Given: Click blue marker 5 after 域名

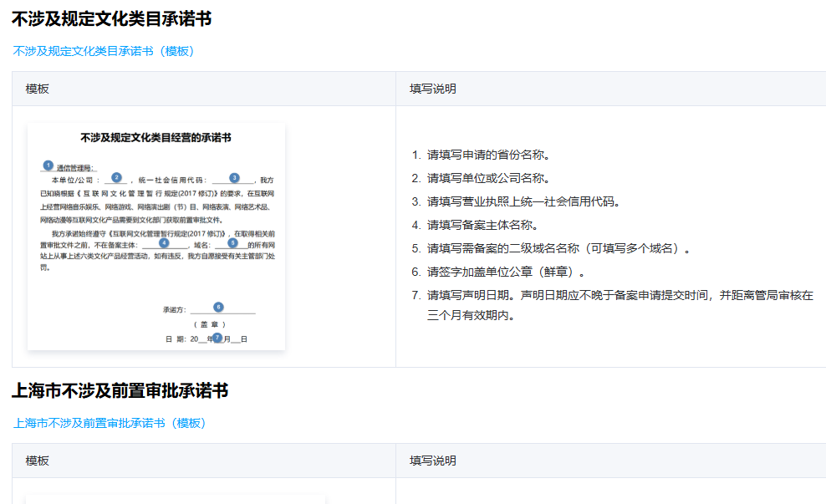Looking at the screenshot, I should [x=232, y=242].
